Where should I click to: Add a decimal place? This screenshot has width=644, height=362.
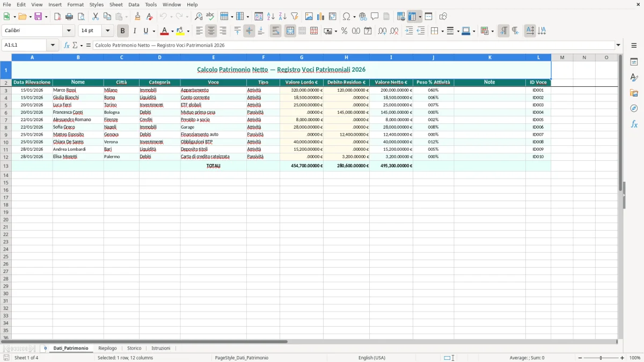[382, 31]
